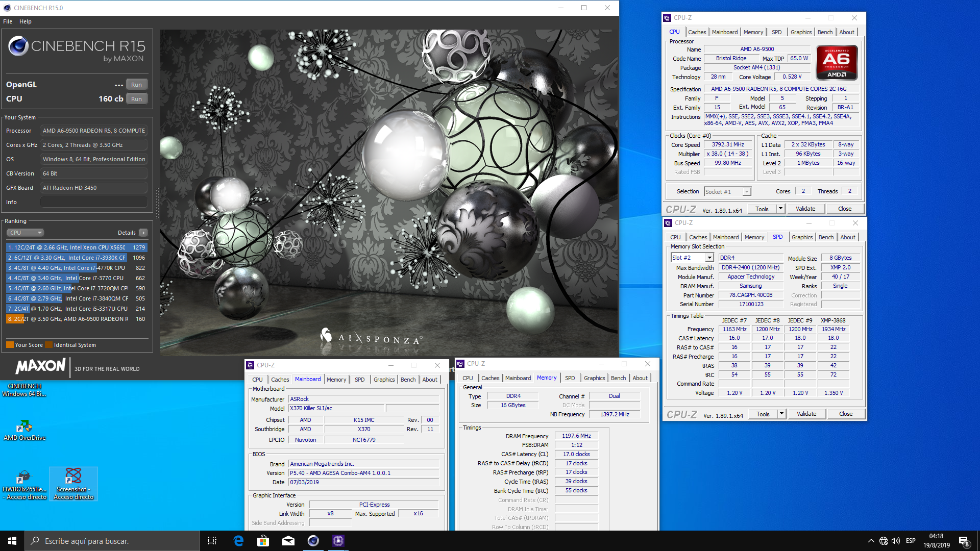The image size is (980, 551).
Task: Click Memory CPU-Z title bar icon
Action: pos(460,364)
